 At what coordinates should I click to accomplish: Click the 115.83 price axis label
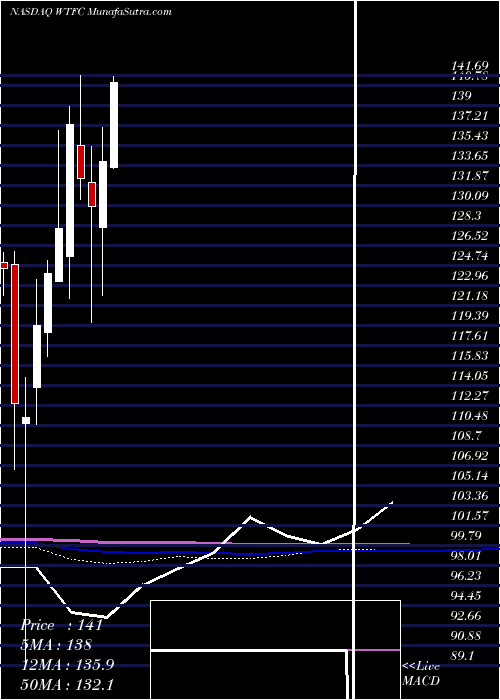(x=470, y=355)
